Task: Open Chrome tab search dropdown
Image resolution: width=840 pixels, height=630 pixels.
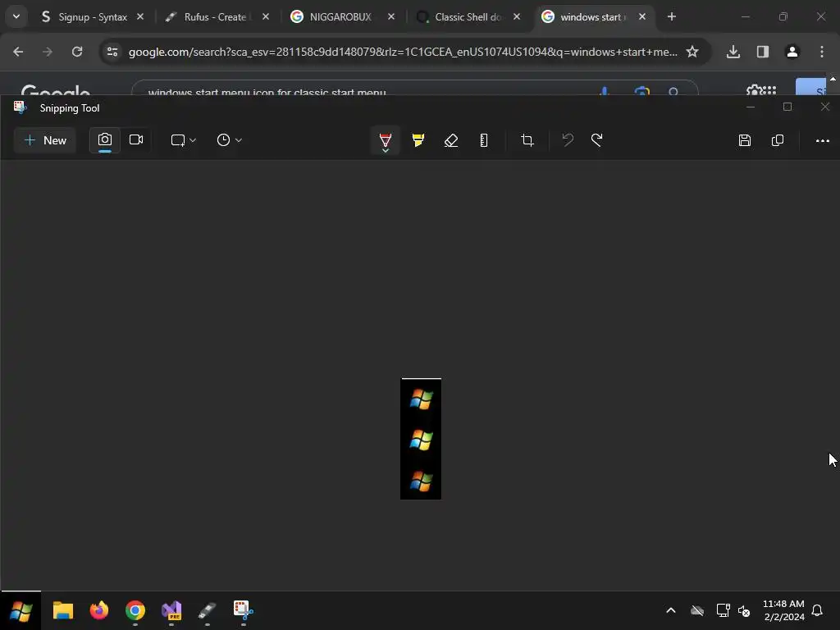Action: (x=16, y=16)
